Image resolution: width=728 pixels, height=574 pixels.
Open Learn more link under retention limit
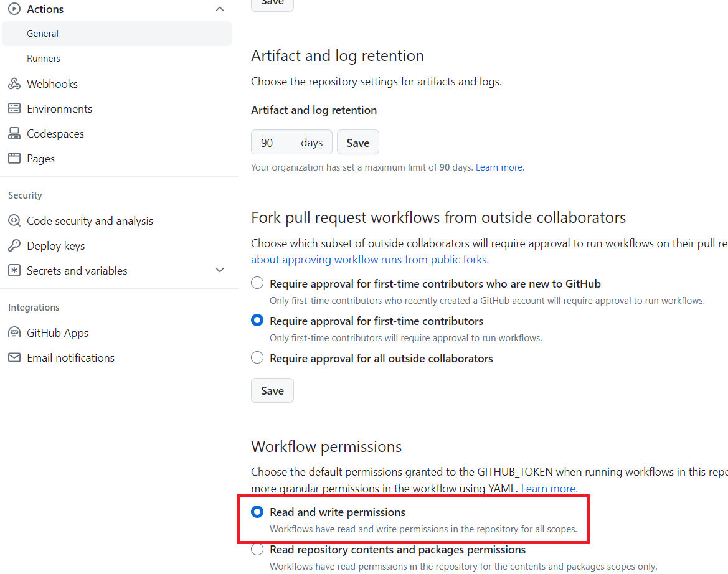499,167
